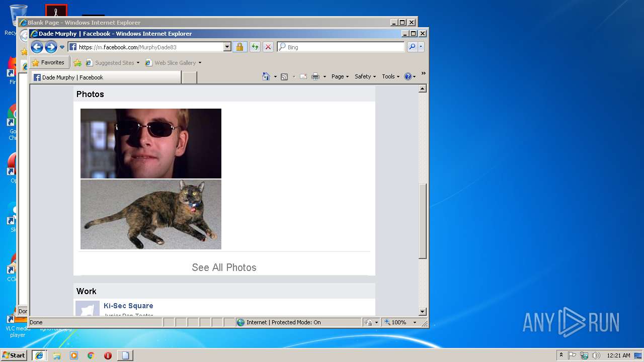This screenshot has height=362, width=644.
Task: Open Chrome from the taskbar
Action: [91, 355]
